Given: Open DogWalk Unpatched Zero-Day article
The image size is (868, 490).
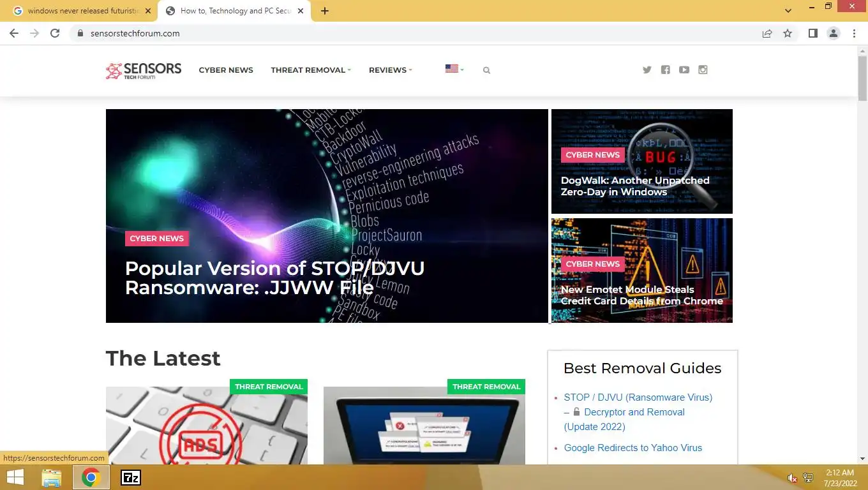Looking at the screenshot, I should click(x=635, y=186).
